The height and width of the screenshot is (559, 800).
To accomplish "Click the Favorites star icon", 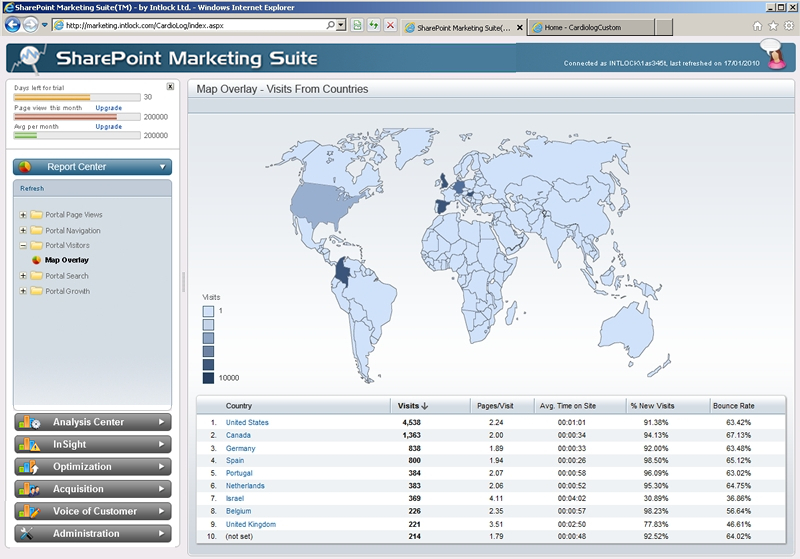I will 773,26.
